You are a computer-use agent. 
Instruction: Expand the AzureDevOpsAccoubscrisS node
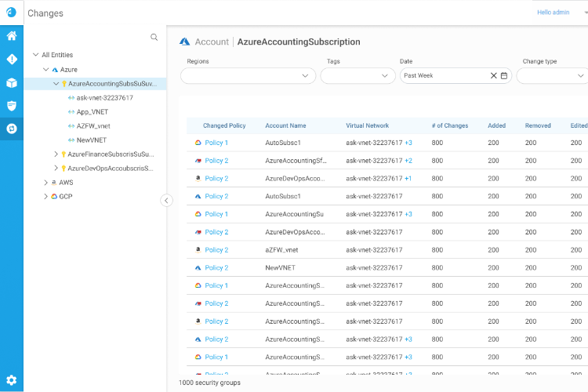tap(56, 168)
